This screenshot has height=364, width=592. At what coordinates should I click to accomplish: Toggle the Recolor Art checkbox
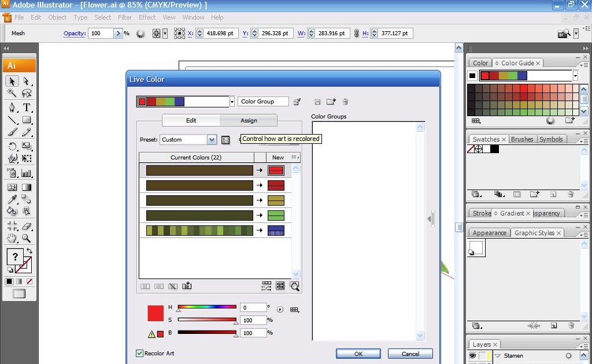pos(139,353)
